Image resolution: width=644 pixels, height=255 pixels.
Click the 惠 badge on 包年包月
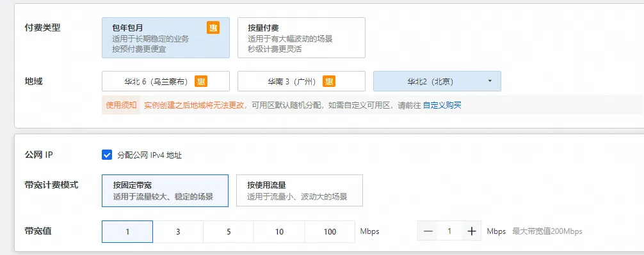point(213,27)
